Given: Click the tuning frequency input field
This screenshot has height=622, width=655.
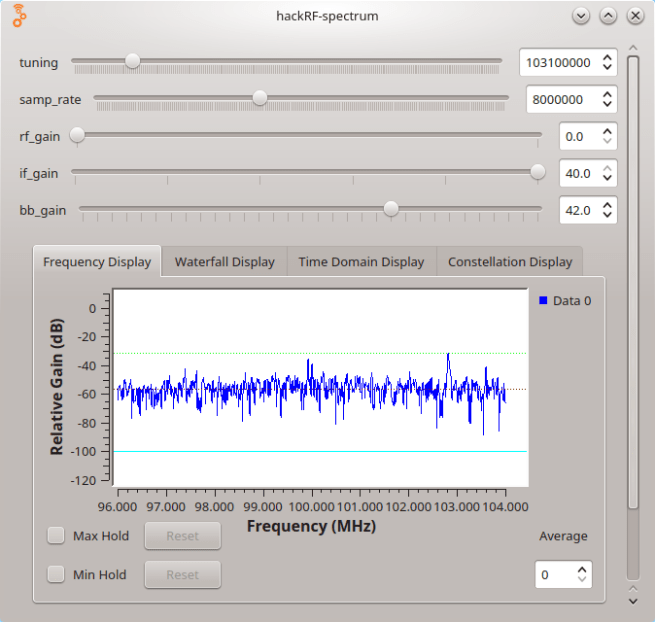Looking at the screenshot, I should point(557,62).
